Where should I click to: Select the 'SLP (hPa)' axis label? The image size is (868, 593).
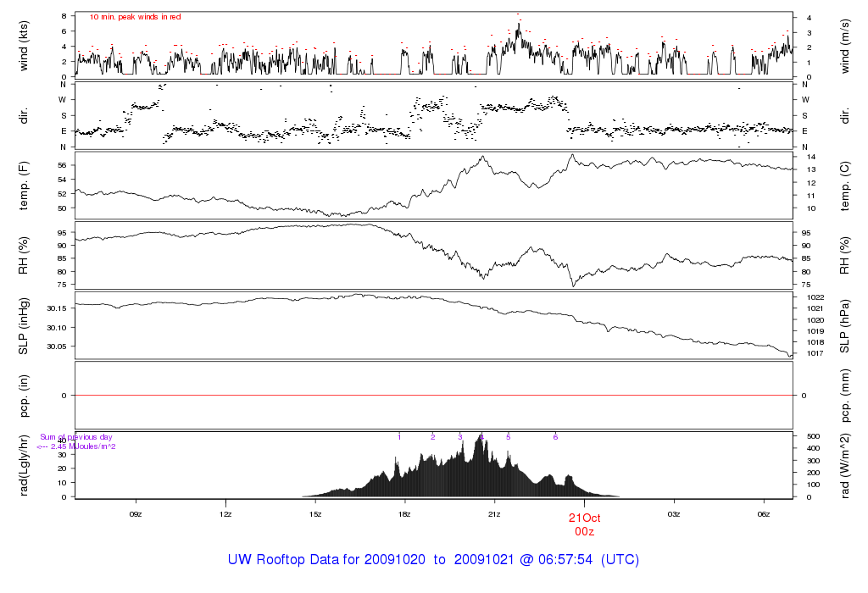[x=846, y=324]
